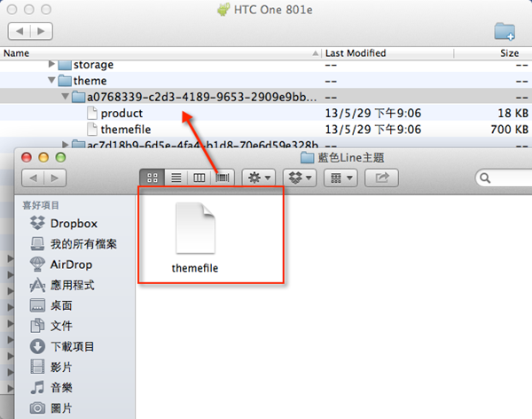Switch Finder to Cover Flow view
Viewport: 532px width, 419px height.
223,178
